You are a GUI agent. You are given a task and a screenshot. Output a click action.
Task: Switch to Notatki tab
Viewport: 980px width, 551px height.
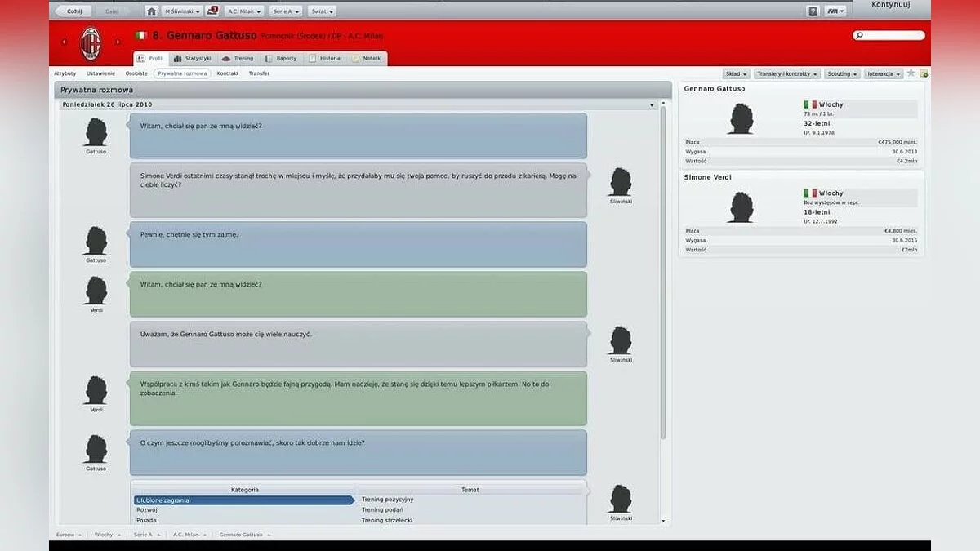pyautogui.click(x=367, y=59)
